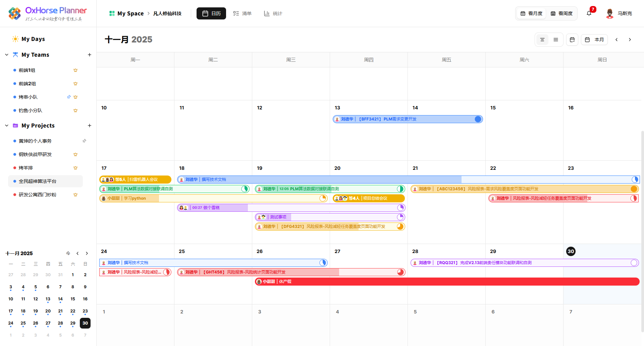
Task: Open the 马斯克 user profile menu
Action: tap(619, 13)
